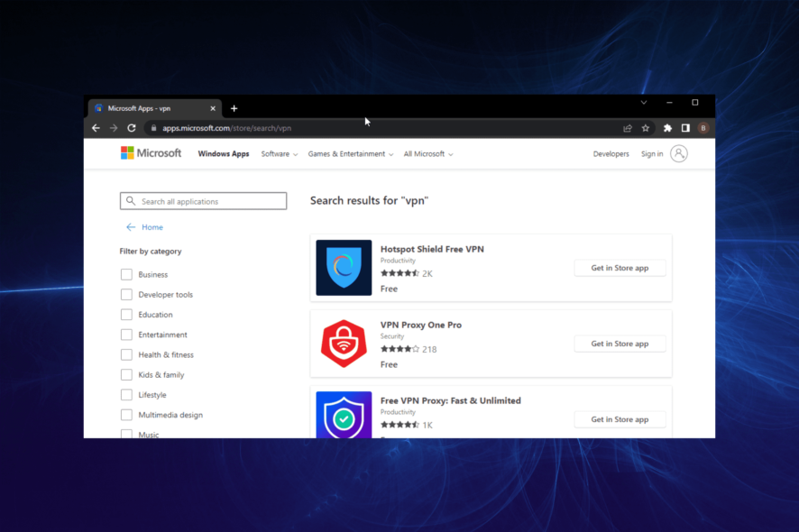This screenshot has height=532, width=799.
Task: Click the Sign in link
Action: (652, 154)
